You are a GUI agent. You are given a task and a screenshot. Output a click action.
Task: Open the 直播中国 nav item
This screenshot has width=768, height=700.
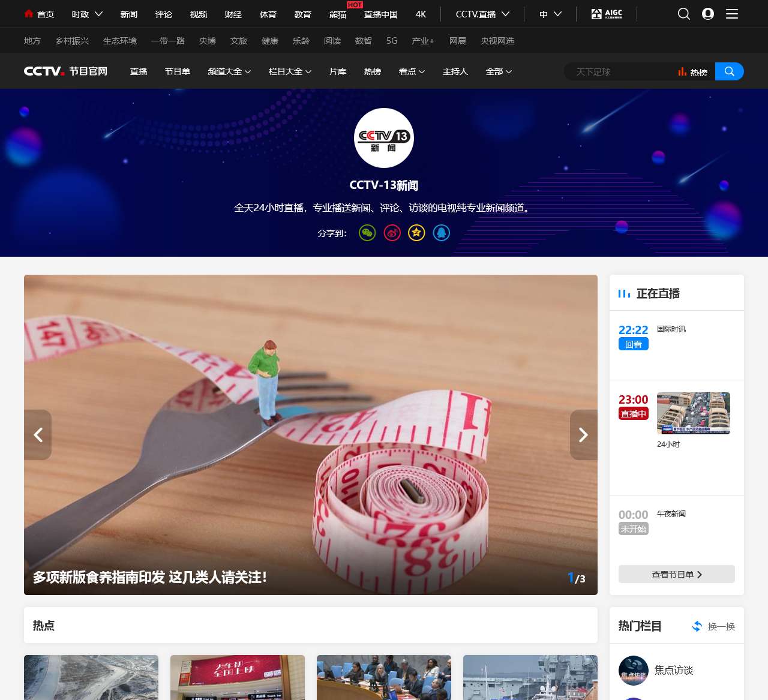(x=381, y=14)
